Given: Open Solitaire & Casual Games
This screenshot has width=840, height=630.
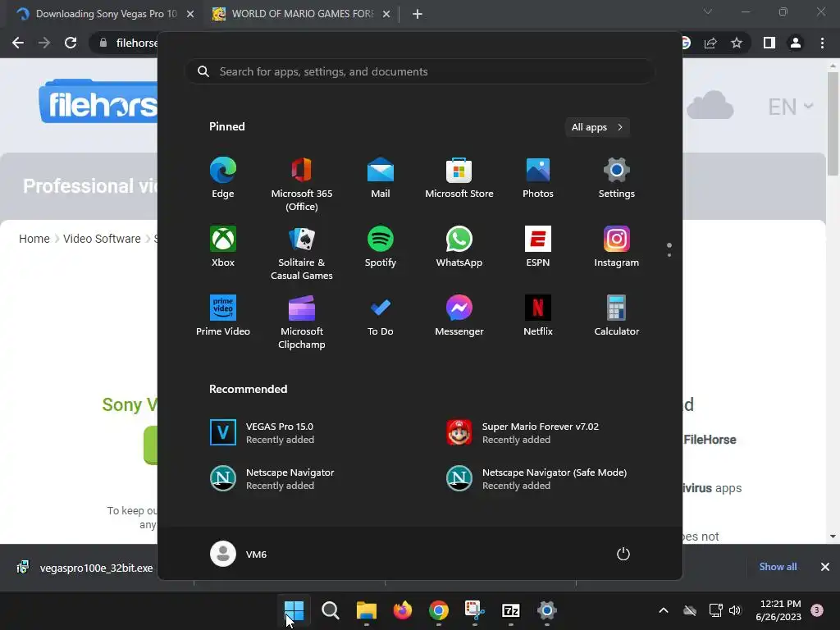Looking at the screenshot, I should pyautogui.click(x=302, y=253).
